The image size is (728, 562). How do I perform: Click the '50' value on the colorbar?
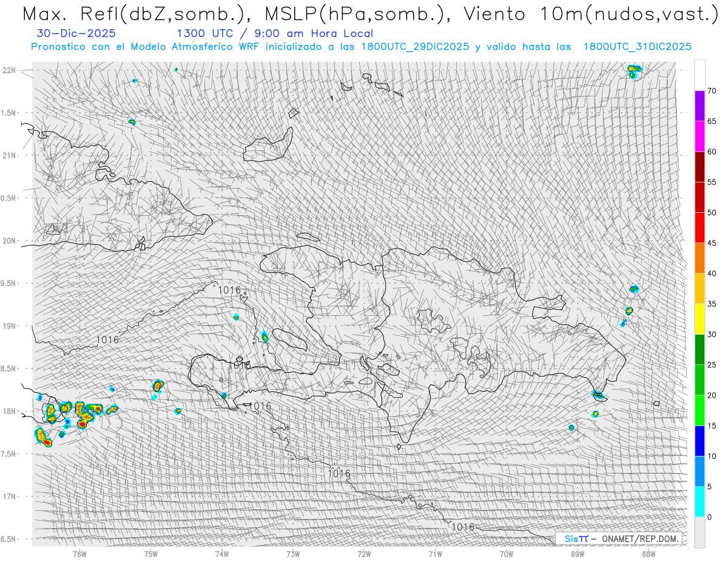pyautogui.click(x=712, y=213)
